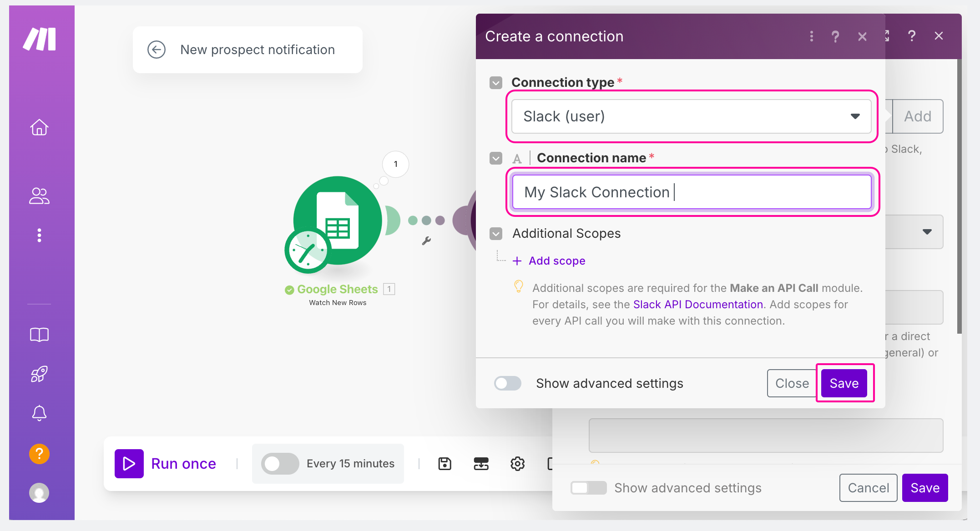Open the notifications bell icon
The image size is (980, 531).
(39, 413)
